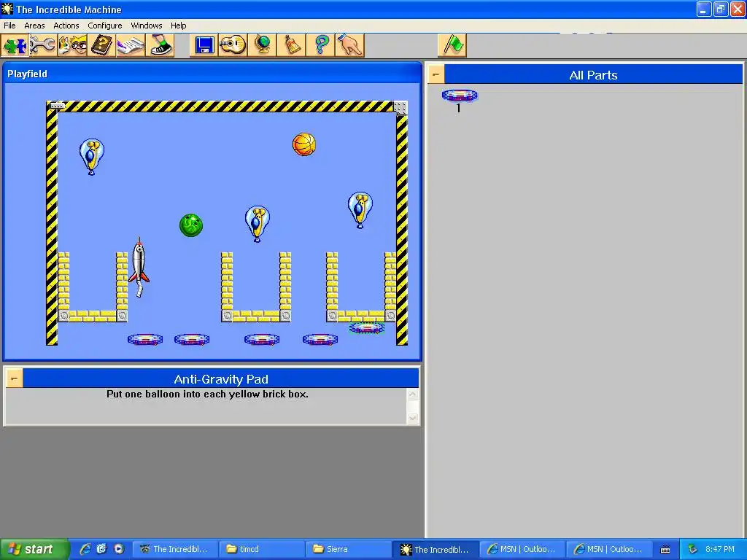The image size is (747, 560).
Task: Switch to the second MSN Outlook taskbar window
Action: click(609, 549)
